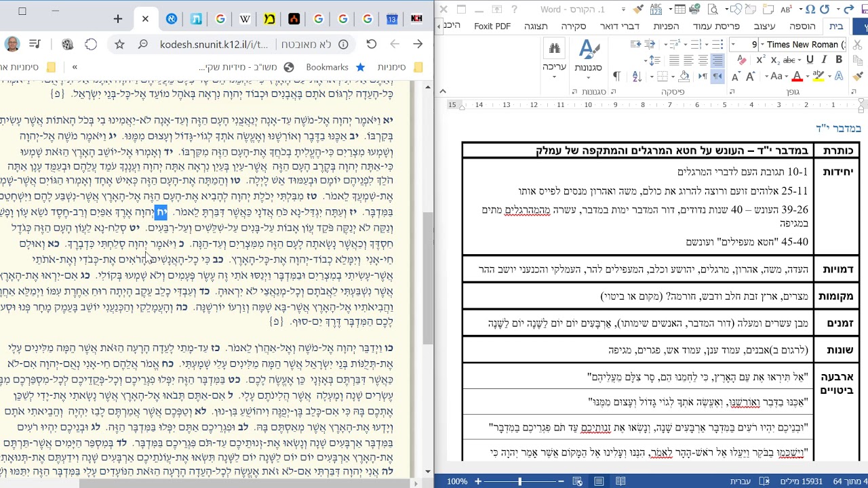
Task: Open Wikipedia tab in browser
Action: [245, 19]
